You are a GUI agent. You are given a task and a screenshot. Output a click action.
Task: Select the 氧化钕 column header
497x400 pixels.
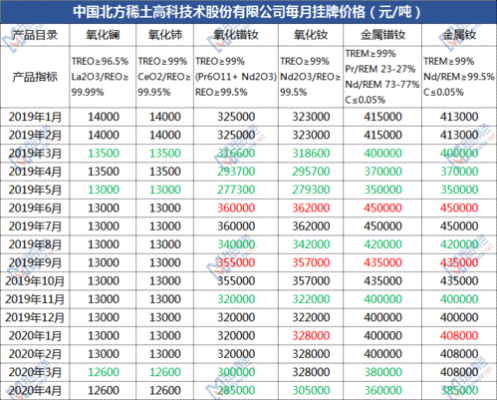tap(311, 35)
